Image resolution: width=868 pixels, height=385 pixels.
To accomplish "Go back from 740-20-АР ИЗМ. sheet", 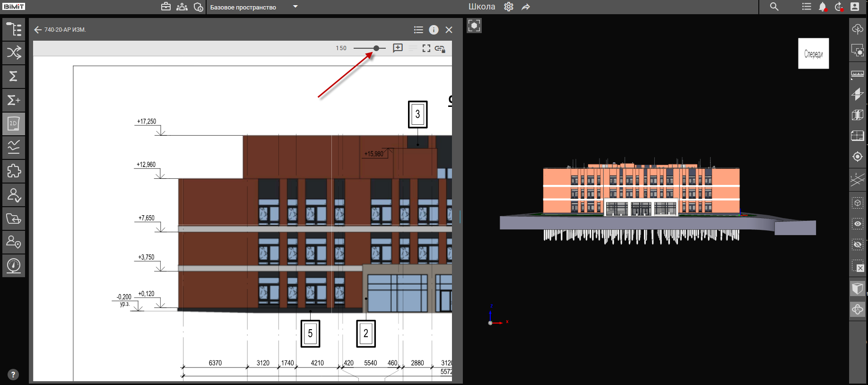I will click(x=38, y=30).
